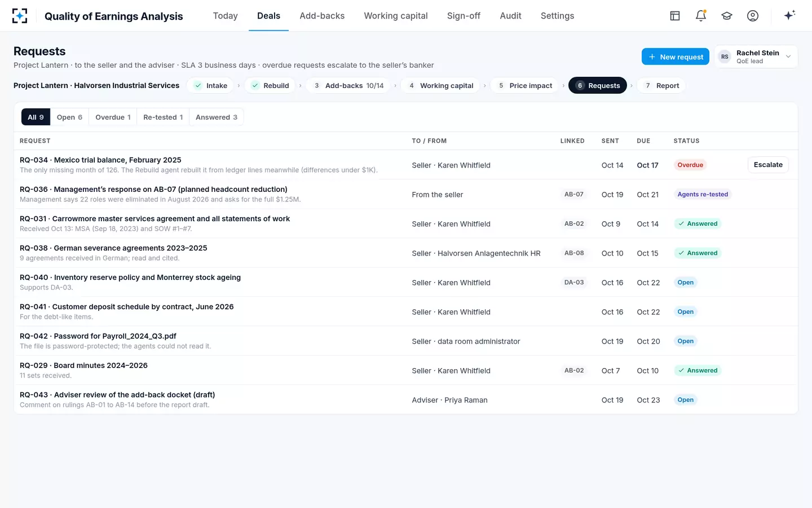Image resolution: width=812 pixels, height=508 pixels.
Task: Open the graduation cap learning icon
Action: pyautogui.click(x=727, y=16)
